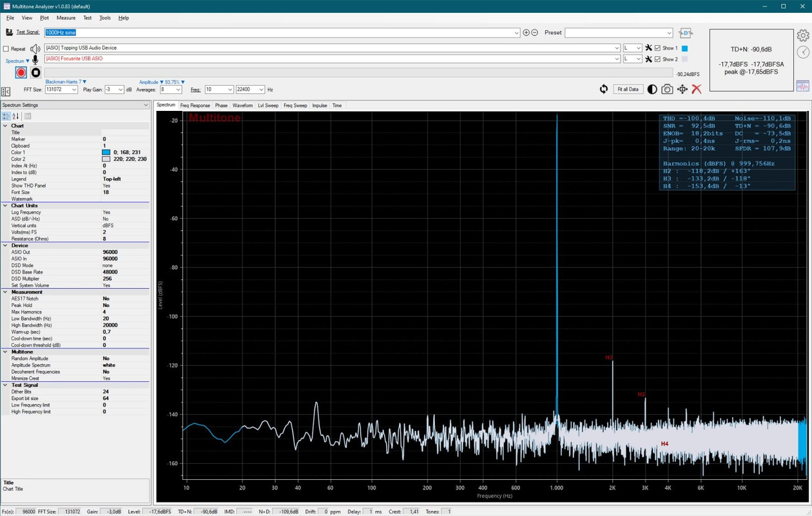Open the input channel L dropdown
812x516 pixels.
pyautogui.click(x=639, y=59)
